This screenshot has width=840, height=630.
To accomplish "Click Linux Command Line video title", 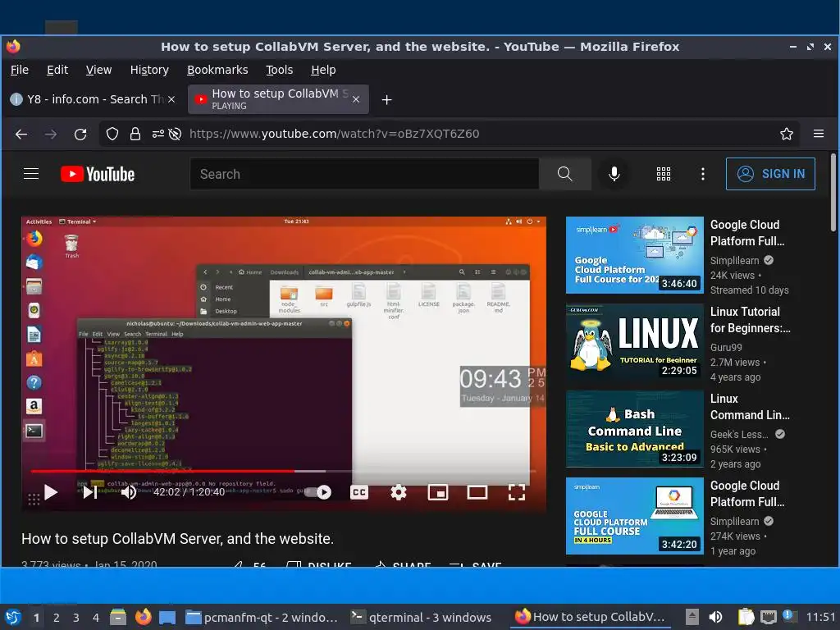I will 750,407.
